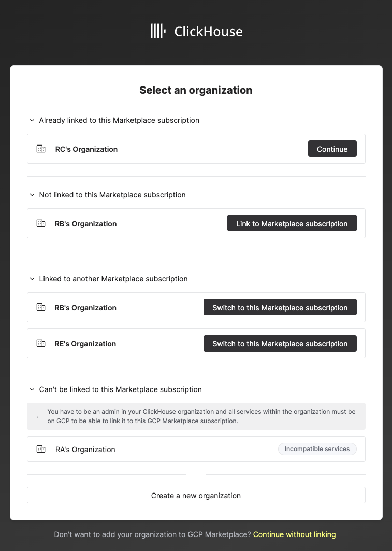Click Link to Marketplace subscription for RB's Organization
The width and height of the screenshot is (392, 551).
coord(292,223)
